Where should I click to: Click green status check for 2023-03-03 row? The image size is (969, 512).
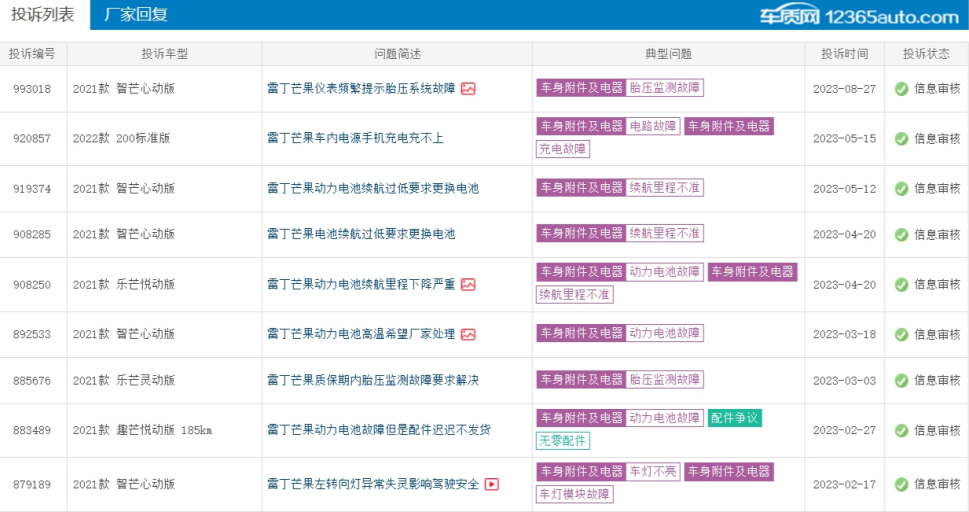(x=902, y=380)
